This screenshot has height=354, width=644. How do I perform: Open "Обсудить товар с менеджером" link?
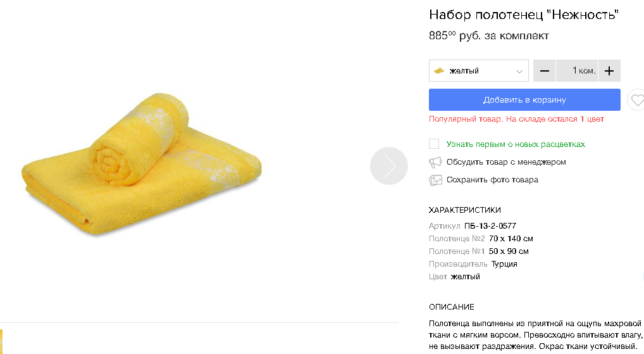pyautogui.click(x=506, y=162)
